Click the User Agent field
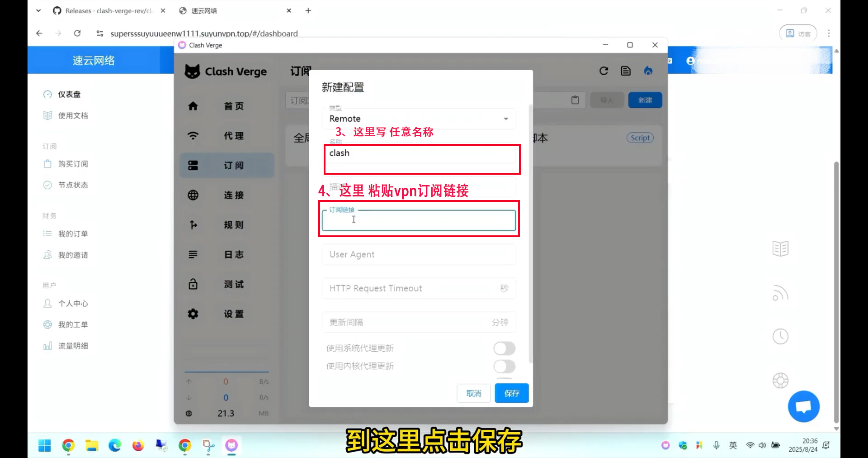 (x=419, y=254)
